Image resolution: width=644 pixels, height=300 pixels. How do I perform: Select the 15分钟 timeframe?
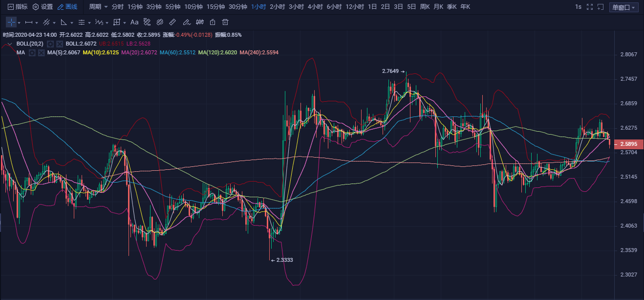click(x=215, y=7)
